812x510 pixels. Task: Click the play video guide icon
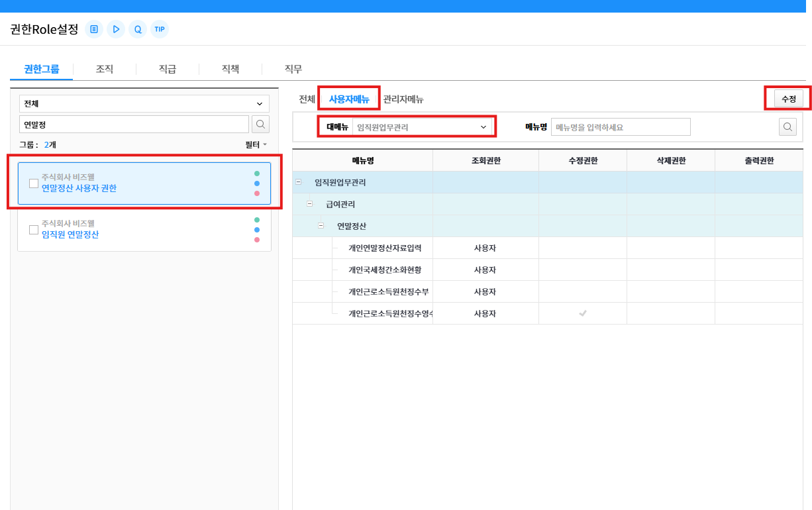click(116, 29)
